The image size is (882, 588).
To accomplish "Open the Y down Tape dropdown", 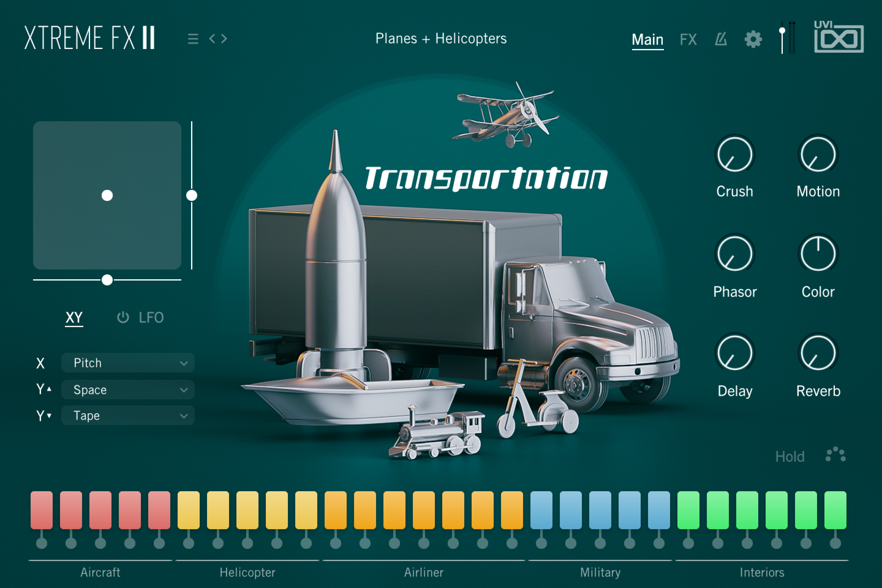I will 128,416.
